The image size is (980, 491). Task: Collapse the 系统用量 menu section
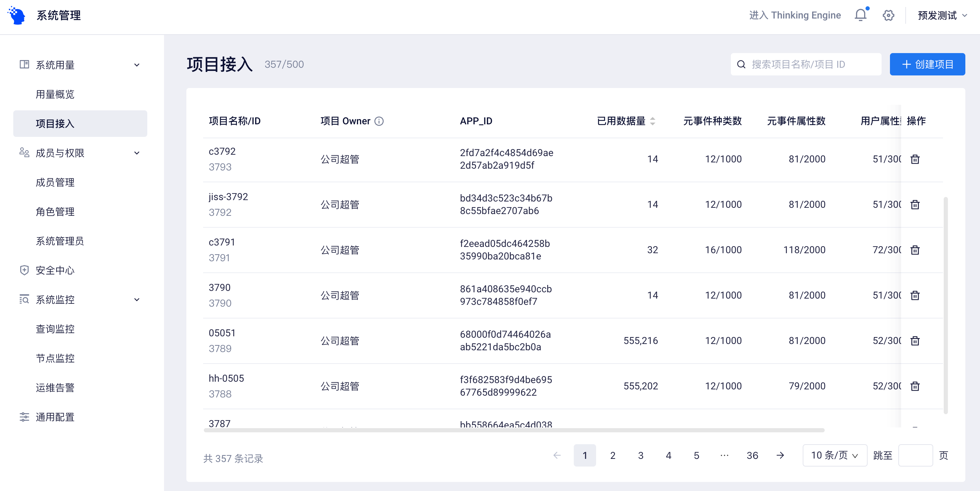click(136, 65)
